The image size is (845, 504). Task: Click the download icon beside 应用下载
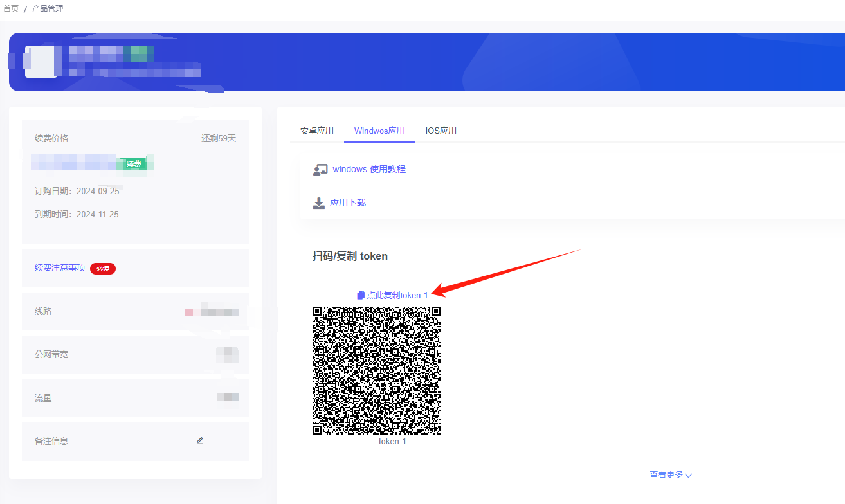point(319,203)
